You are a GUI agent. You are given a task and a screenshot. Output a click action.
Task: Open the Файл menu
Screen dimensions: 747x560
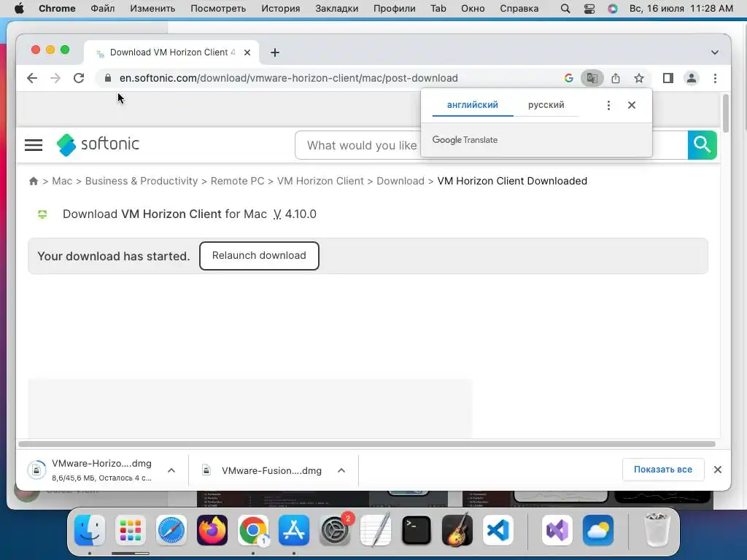tap(102, 9)
